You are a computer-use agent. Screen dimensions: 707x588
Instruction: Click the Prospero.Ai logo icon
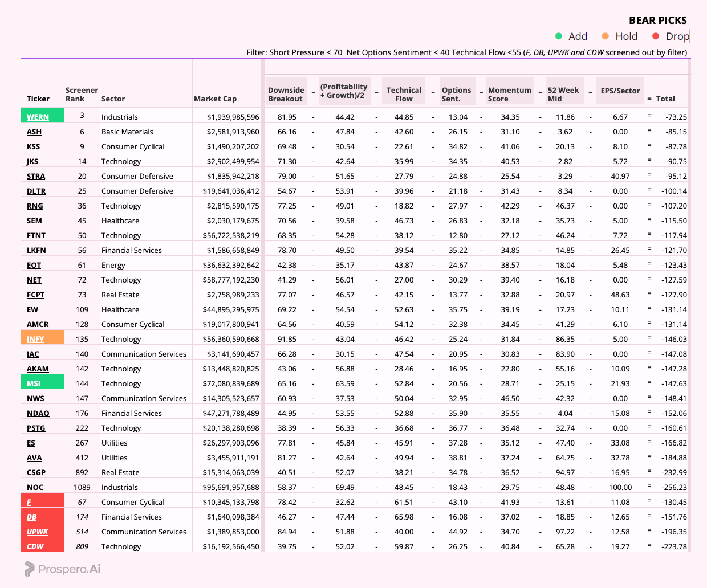coord(30,569)
